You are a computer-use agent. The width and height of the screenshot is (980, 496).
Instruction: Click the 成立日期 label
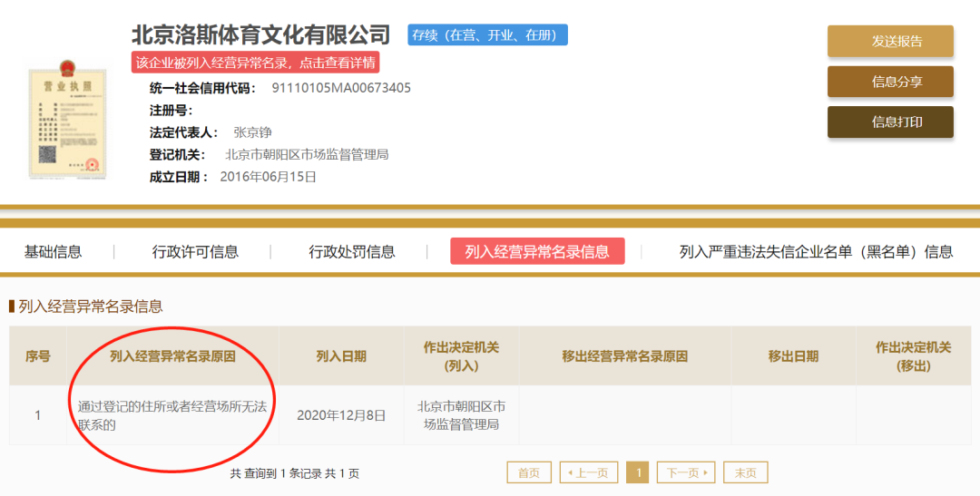(179, 177)
